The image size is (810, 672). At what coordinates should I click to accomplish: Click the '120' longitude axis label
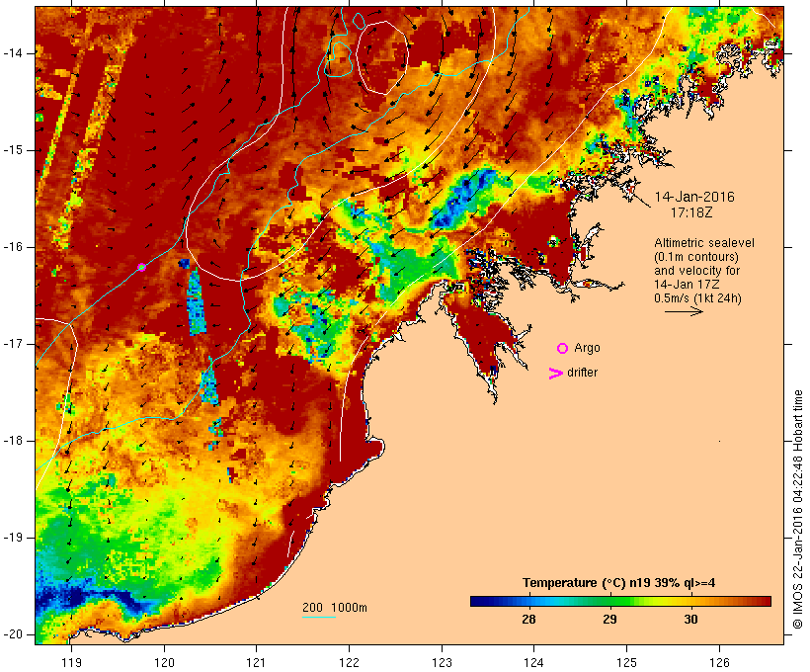tap(164, 662)
